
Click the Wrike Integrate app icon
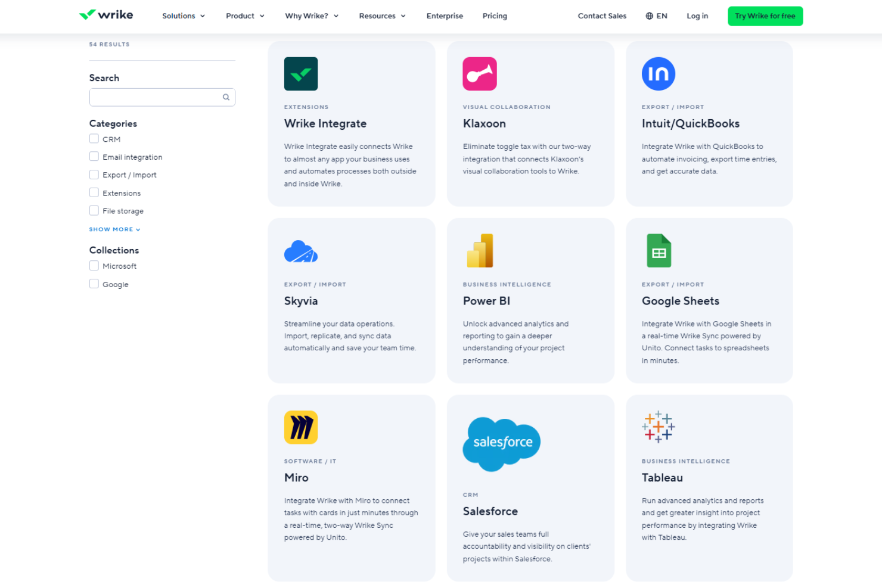301,74
